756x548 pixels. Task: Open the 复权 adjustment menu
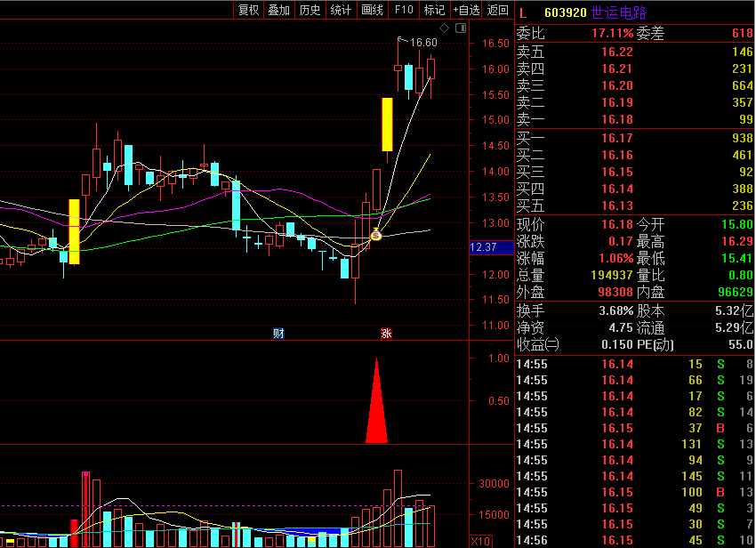click(x=249, y=10)
